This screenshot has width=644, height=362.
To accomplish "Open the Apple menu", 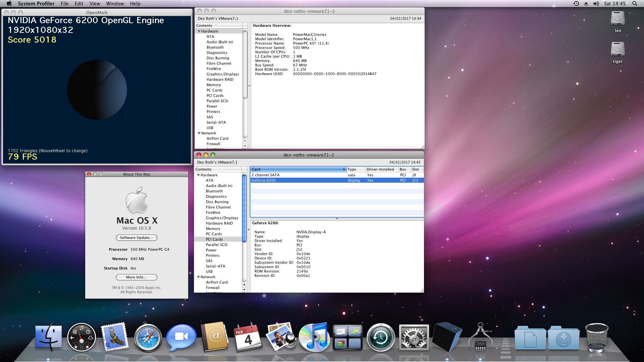I will 9,3.
